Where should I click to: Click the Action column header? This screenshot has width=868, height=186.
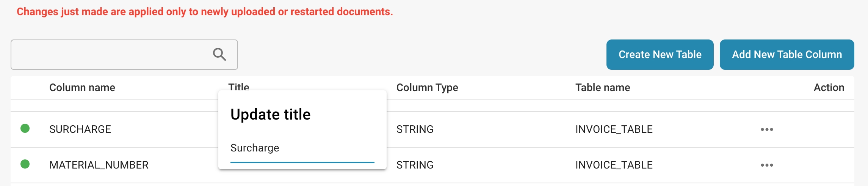829,88
